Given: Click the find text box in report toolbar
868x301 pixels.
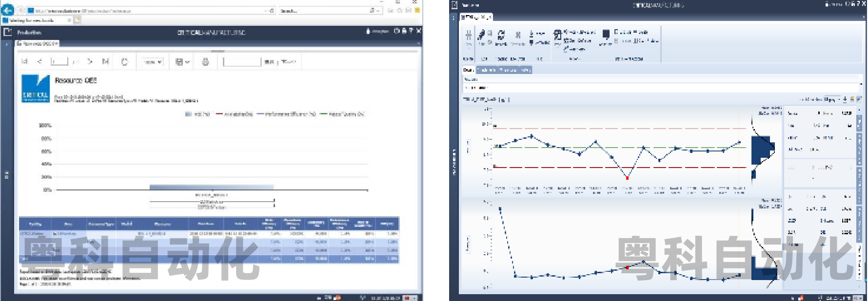Looking at the screenshot, I should [x=242, y=62].
